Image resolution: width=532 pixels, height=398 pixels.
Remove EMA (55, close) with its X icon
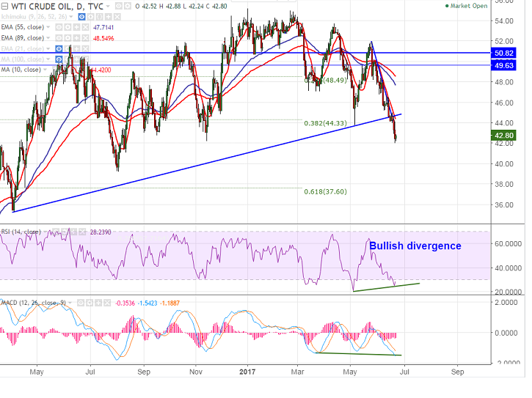pyautogui.click(x=86, y=27)
